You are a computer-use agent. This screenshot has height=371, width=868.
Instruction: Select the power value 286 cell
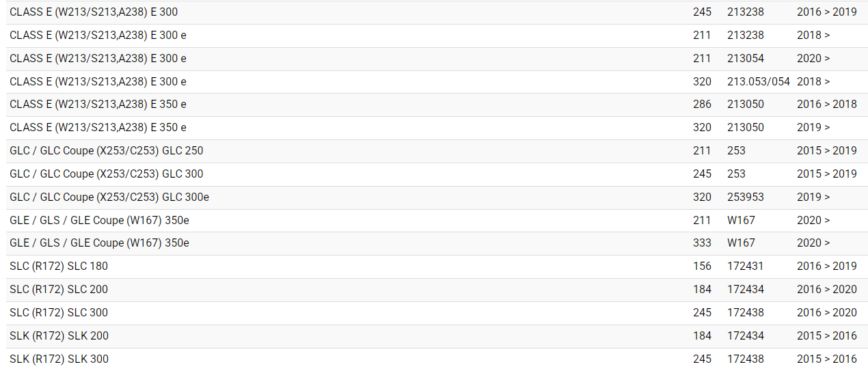point(702,105)
